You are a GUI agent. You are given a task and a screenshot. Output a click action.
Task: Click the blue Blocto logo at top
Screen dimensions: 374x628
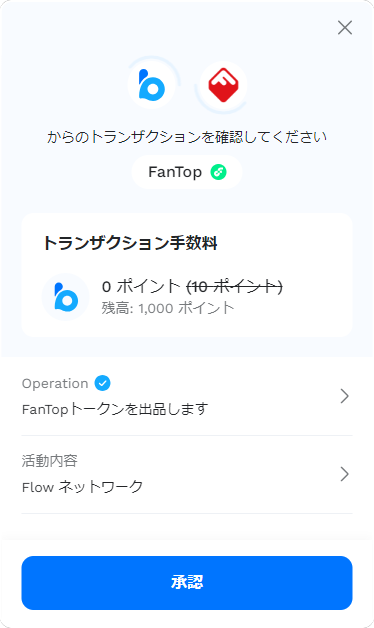coord(151,85)
